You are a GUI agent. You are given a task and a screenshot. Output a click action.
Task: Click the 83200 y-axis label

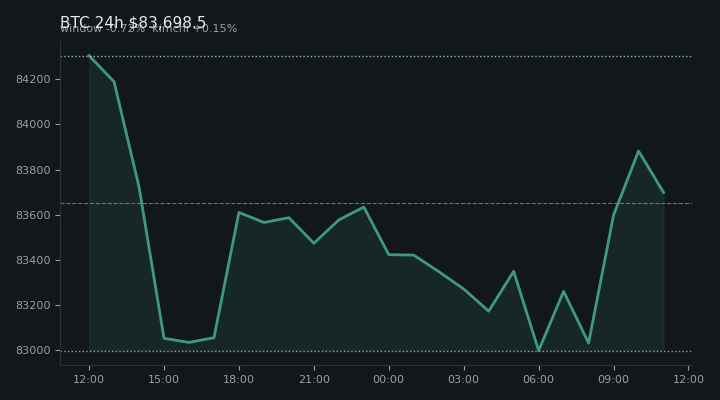click(x=33, y=305)
